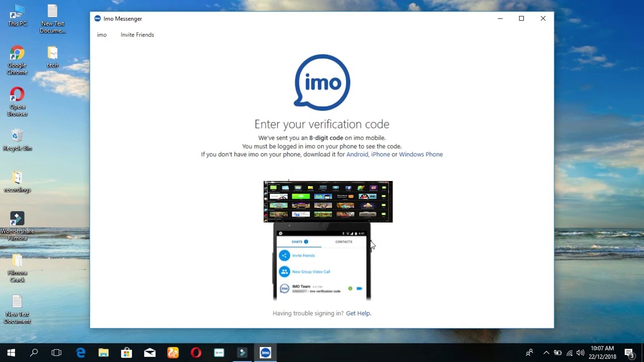Viewport: 644px width, 362px height.
Task: Open taskbar Search
Action: click(x=34, y=352)
